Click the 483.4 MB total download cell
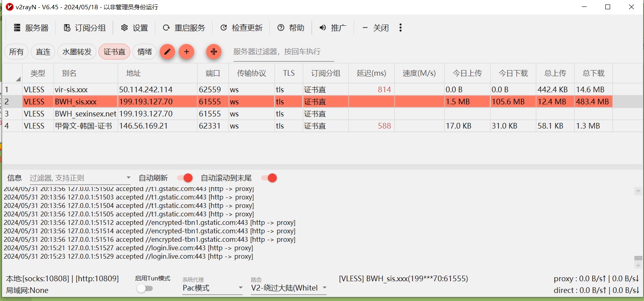The height and width of the screenshot is (301, 644). 592,102
